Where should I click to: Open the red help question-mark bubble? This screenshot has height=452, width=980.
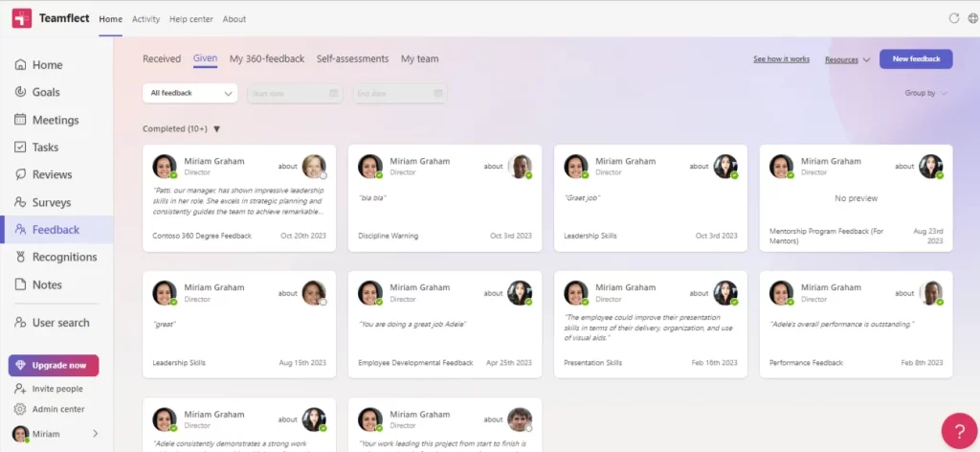click(x=959, y=431)
